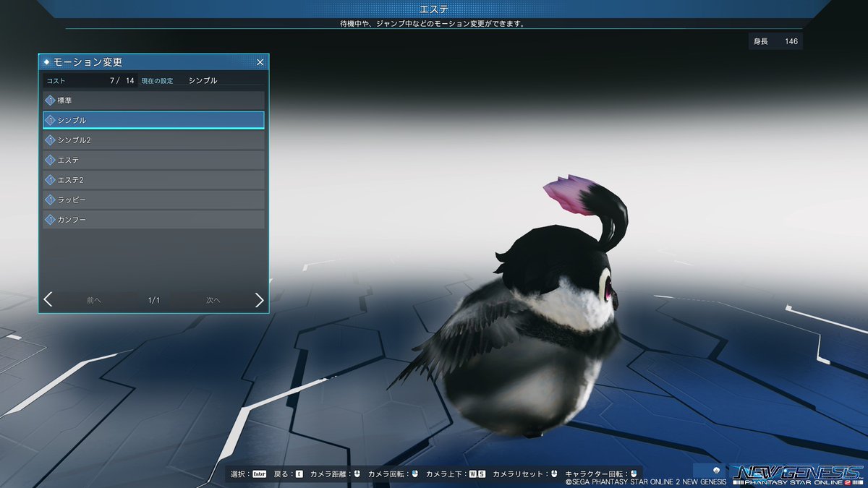Choose the ラッピー motion option

154,200
